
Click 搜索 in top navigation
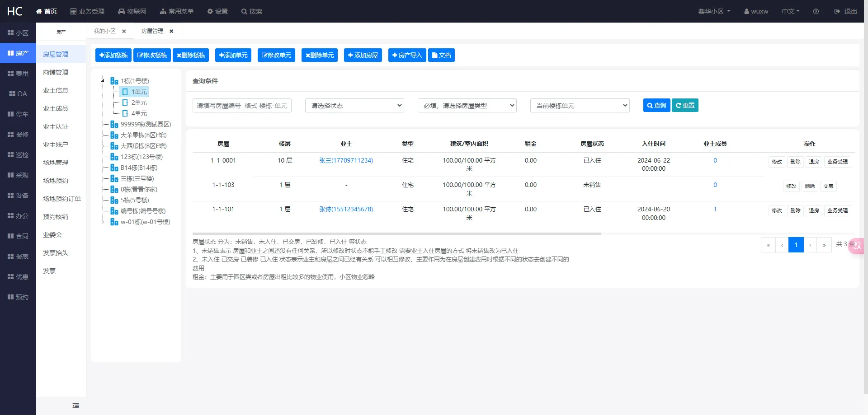coord(252,11)
